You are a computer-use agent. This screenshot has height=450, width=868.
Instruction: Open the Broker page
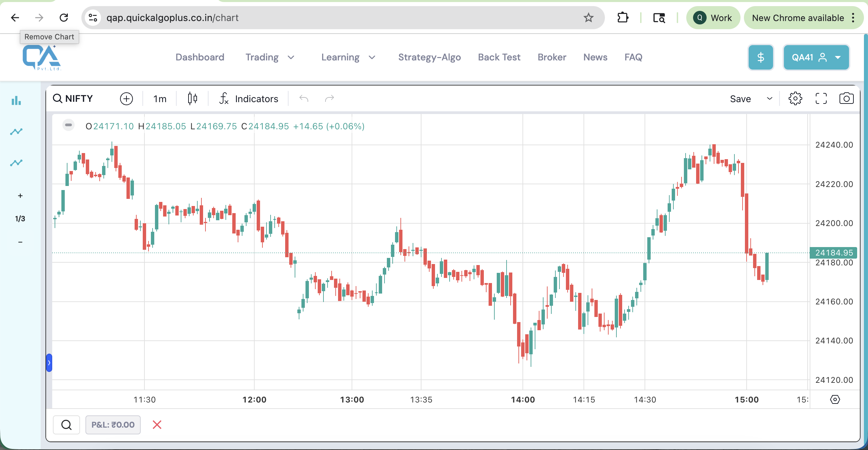552,57
